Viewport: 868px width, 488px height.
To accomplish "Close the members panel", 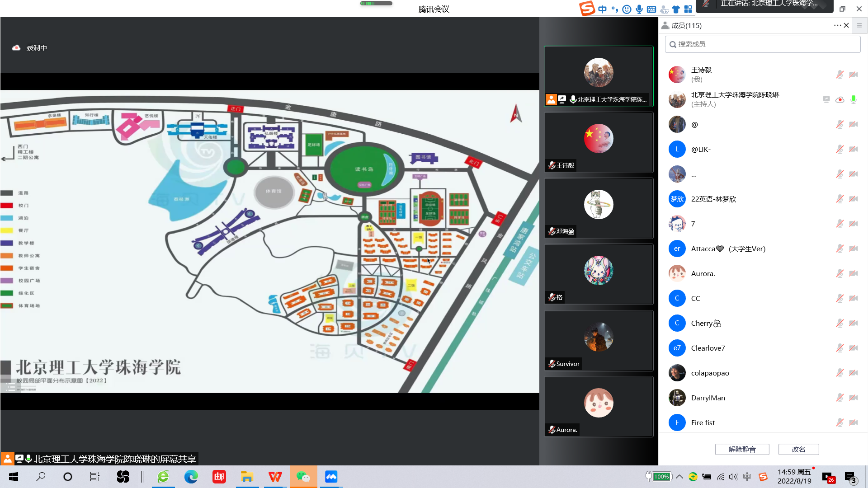I will (846, 25).
